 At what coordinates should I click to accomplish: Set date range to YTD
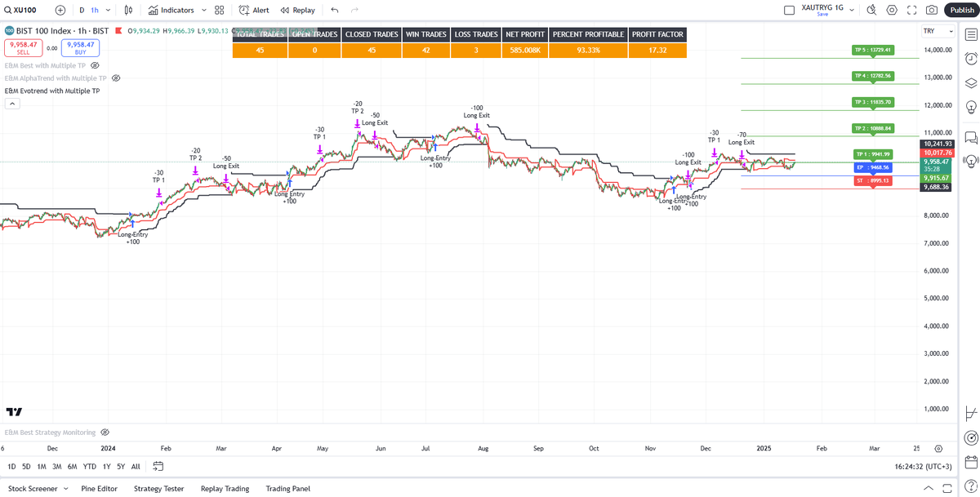(90, 467)
